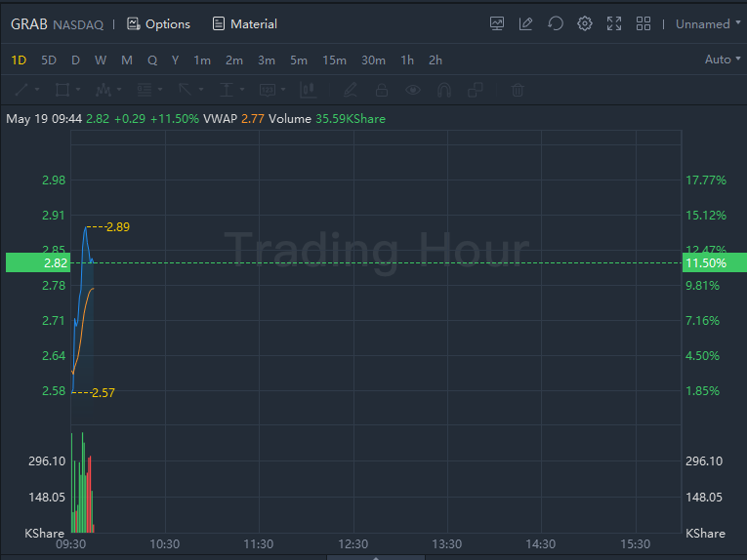Image resolution: width=747 pixels, height=560 pixels.
Task: Expand the Auto scale dropdown
Action: tap(723, 60)
